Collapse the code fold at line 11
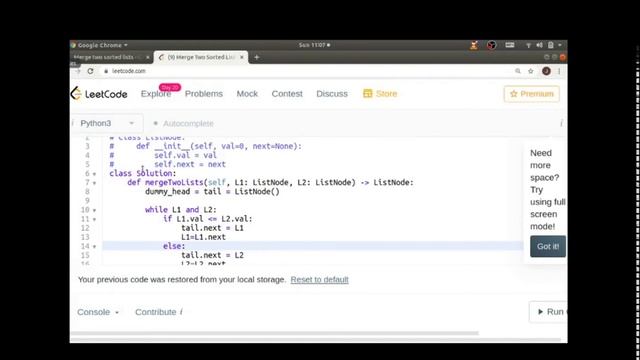 point(95,219)
